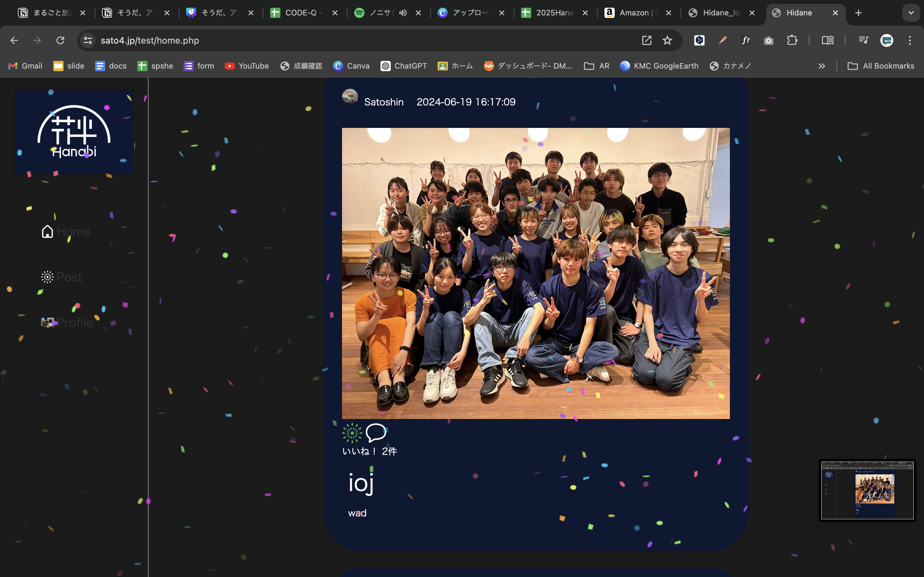924x577 pixels.
Task: Bookmark this page with star icon
Action: pos(667,40)
